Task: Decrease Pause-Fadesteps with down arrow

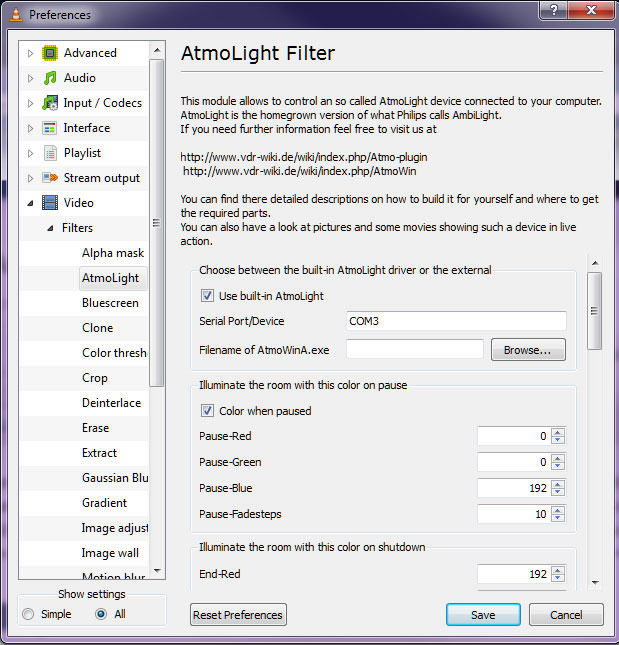Action: tap(558, 518)
